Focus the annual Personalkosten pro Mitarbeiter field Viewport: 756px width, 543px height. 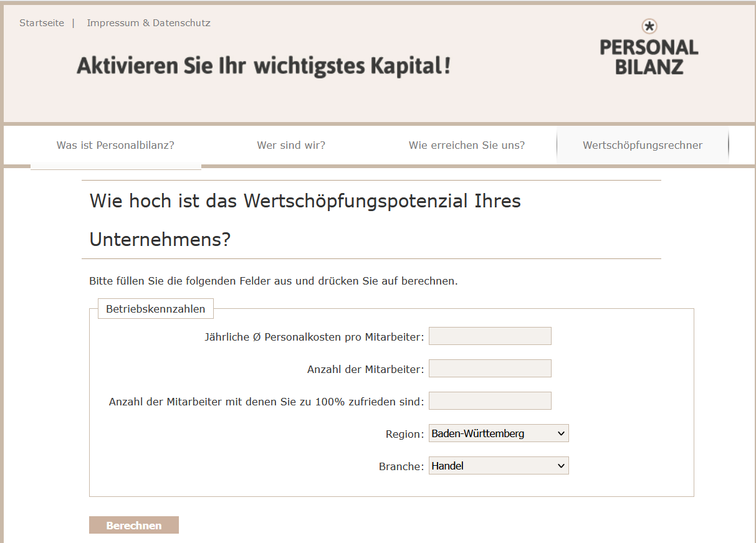(x=490, y=336)
